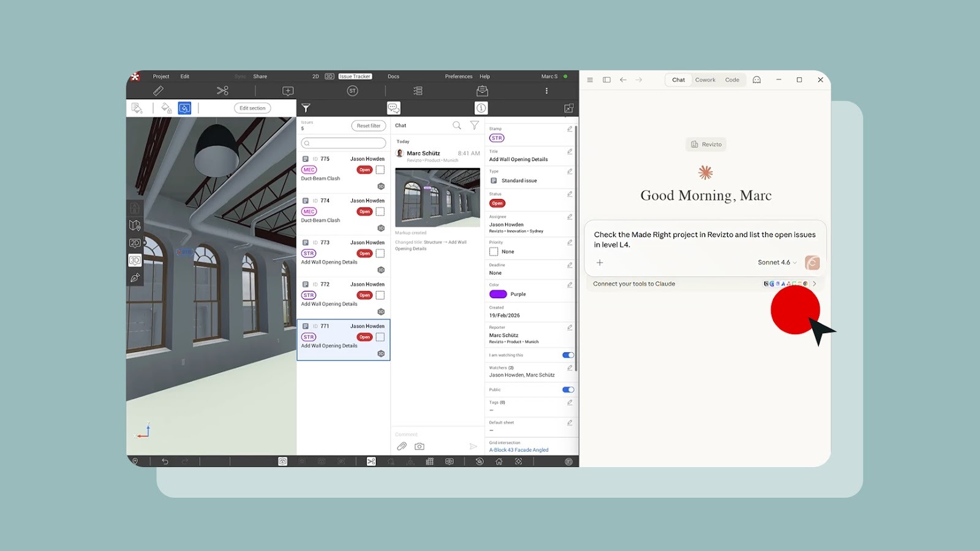This screenshot has width=980, height=551.
Task: Search chat with the magnifier icon
Action: pyautogui.click(x=457, y=126)
